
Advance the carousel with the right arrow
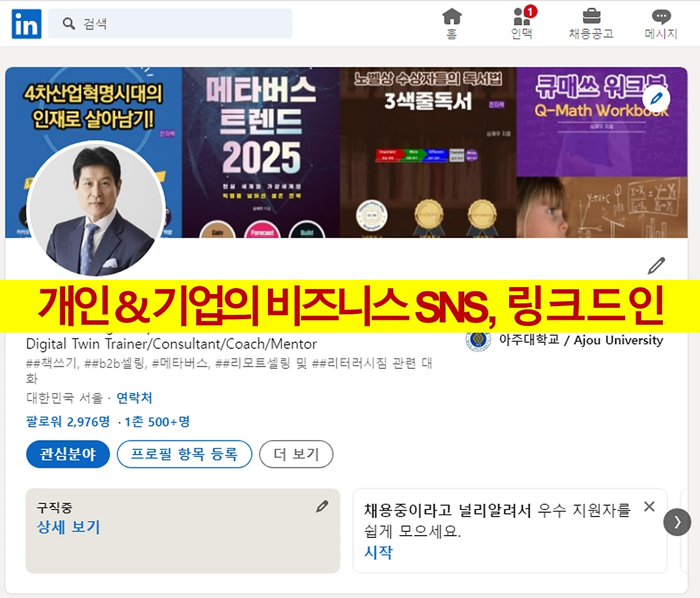click(677, 522)
